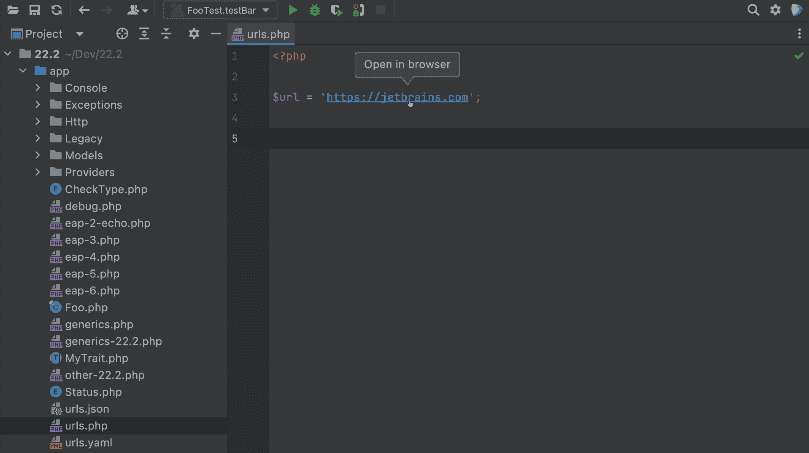This screenshot has width=809, height=453.
Task: Select opened file with crosshair locate icon
Action: coord(122,34)
